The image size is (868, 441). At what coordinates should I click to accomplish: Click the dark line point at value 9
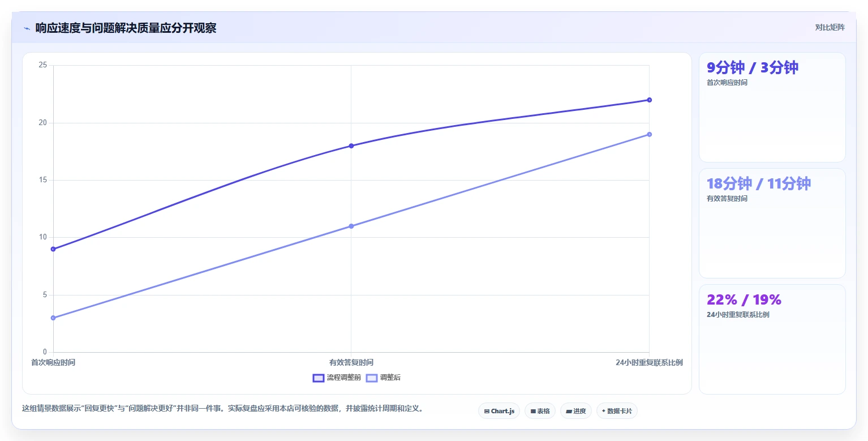tap(53, 249)
